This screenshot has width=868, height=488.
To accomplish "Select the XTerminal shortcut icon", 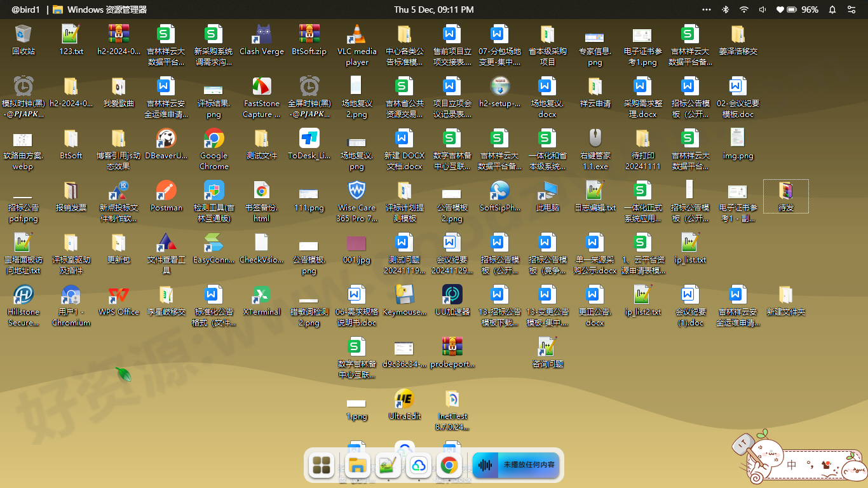I will (261, 295).
